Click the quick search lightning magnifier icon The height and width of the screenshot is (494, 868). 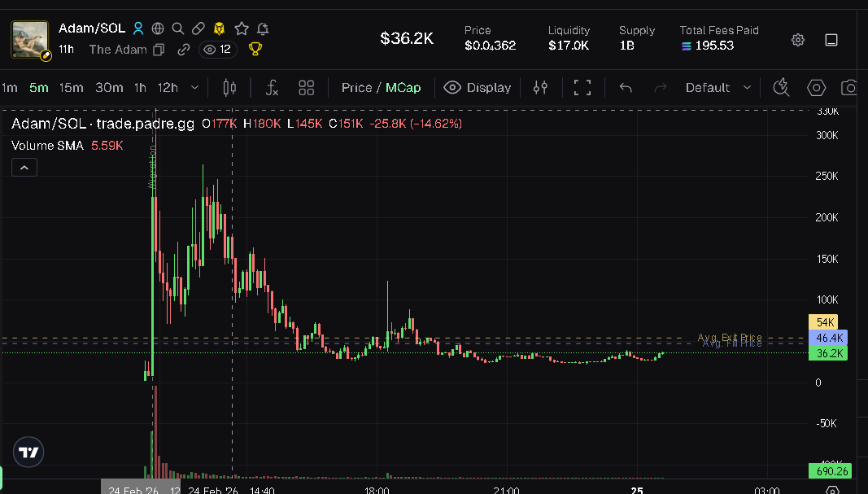pos(781,88)
